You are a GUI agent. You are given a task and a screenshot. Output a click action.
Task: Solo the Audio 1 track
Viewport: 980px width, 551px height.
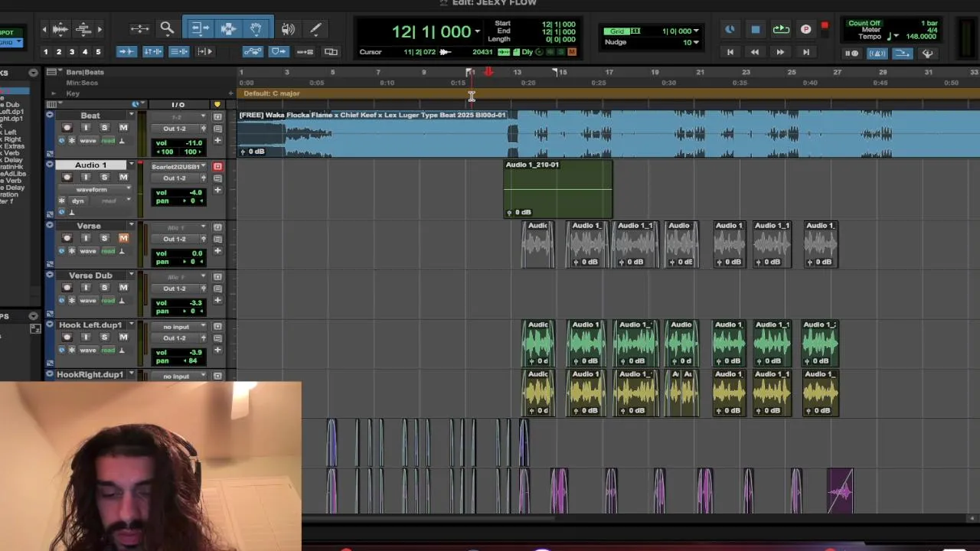(x=104, y=178)
